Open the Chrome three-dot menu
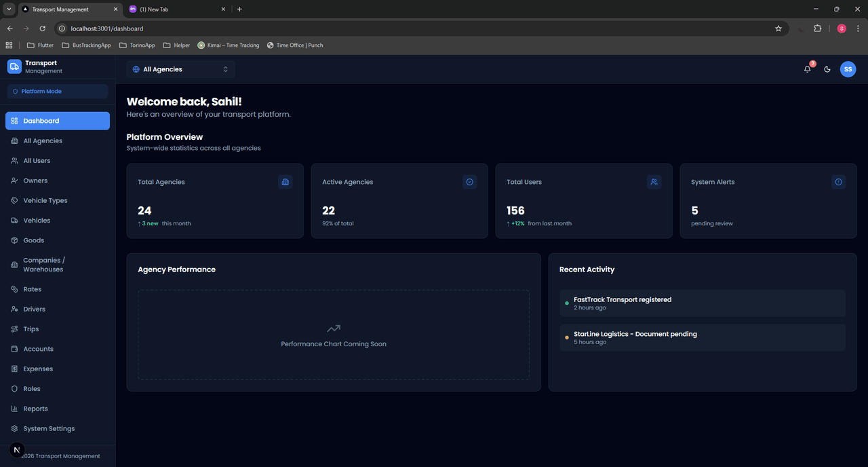The image size is (868, 467). point(859,29)
